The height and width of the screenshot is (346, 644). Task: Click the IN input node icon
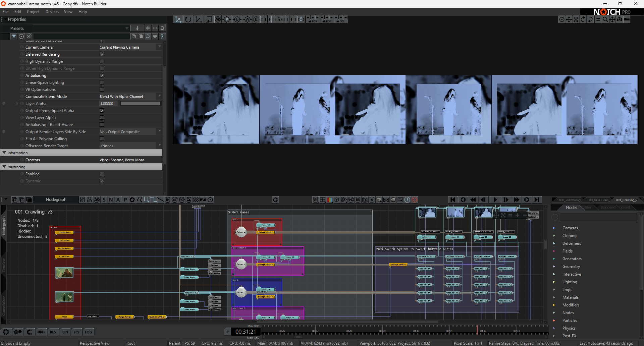tap(168, 199)
